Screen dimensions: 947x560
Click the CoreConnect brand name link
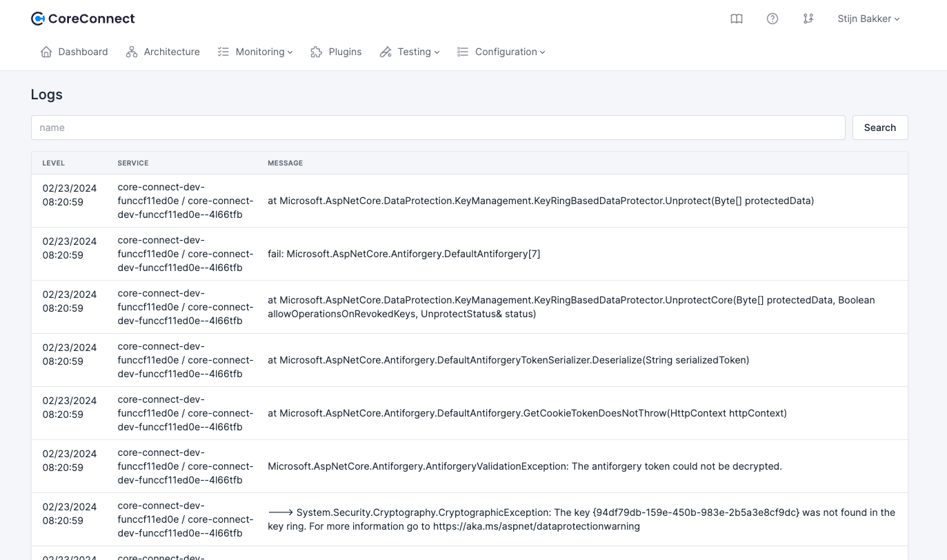pyautogui.click(x=92, y=19)
